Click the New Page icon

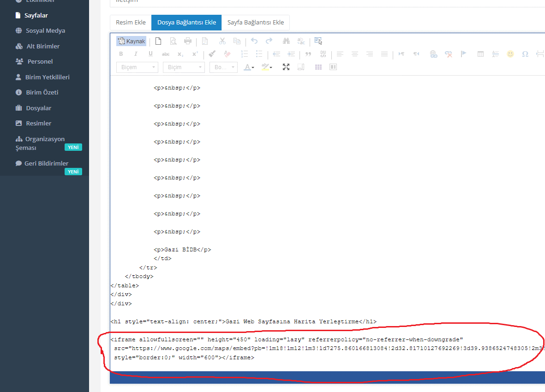pyautogui.click(x=158, y=42)
